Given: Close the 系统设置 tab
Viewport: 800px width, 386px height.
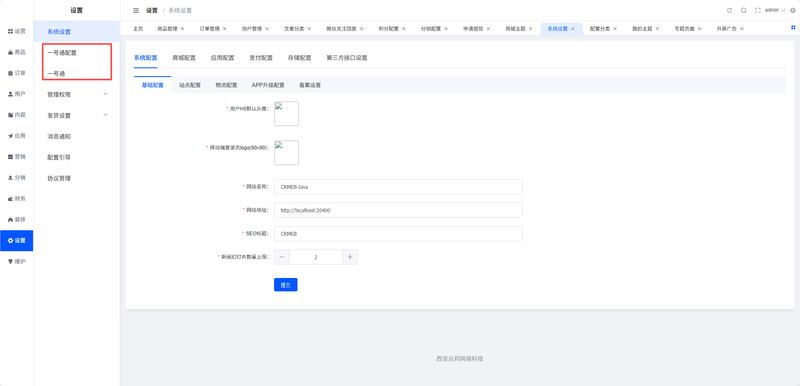Looking at the screenshot, I should tap(573, 29).
